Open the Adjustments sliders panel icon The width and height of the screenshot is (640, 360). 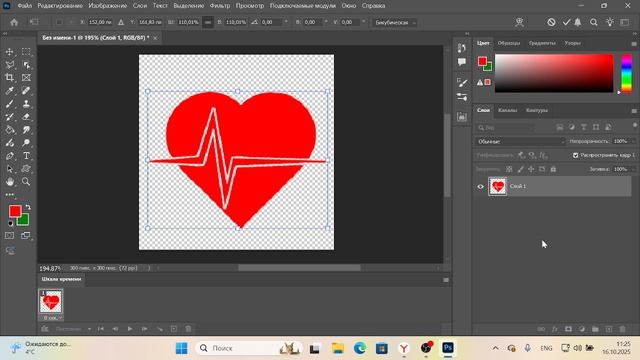(462, 97)
